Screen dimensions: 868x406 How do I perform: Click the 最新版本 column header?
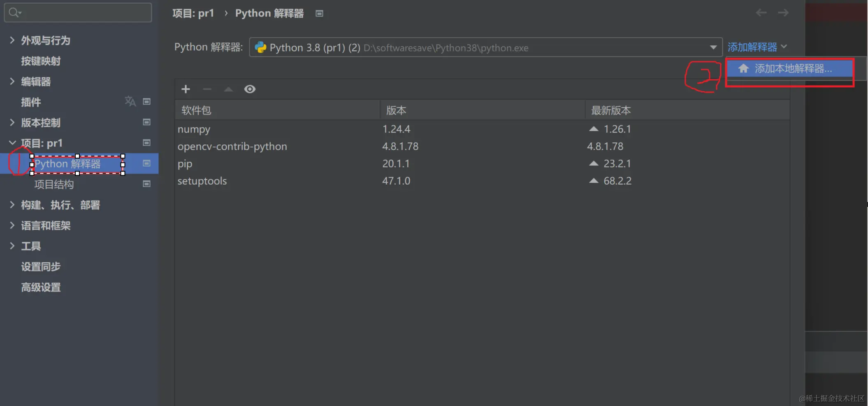pyautogui.click(x=611, y=110)
